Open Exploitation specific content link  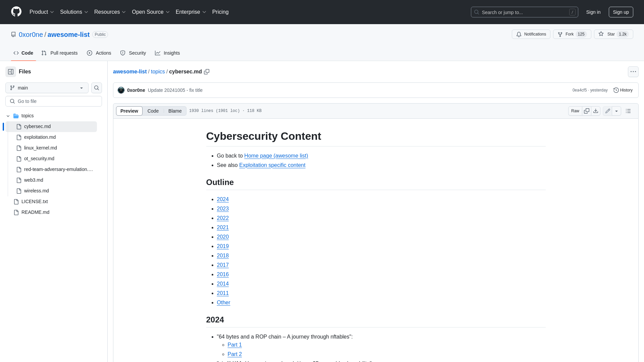point(272,165)
